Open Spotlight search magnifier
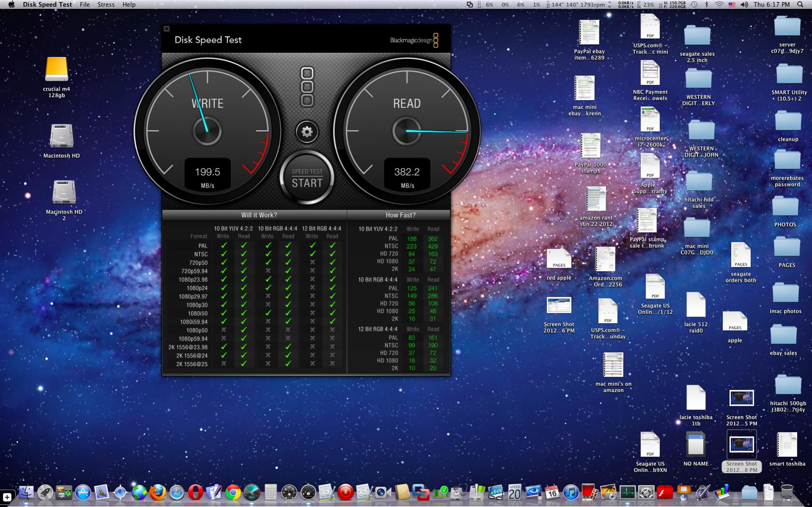812x507 pixels. [800, 5]
